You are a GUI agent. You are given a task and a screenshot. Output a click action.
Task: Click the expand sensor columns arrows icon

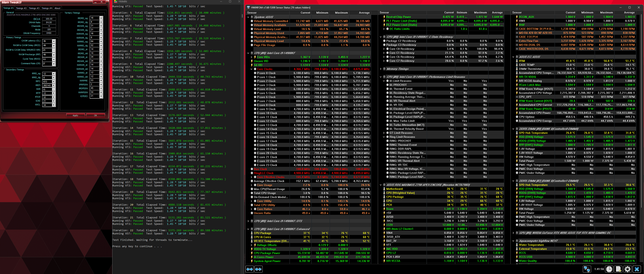249,269
